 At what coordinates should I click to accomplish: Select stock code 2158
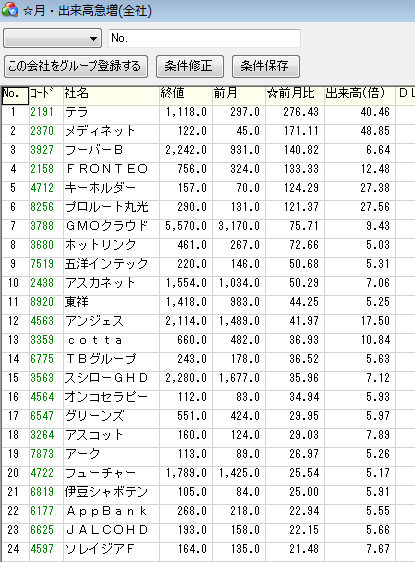42,169
